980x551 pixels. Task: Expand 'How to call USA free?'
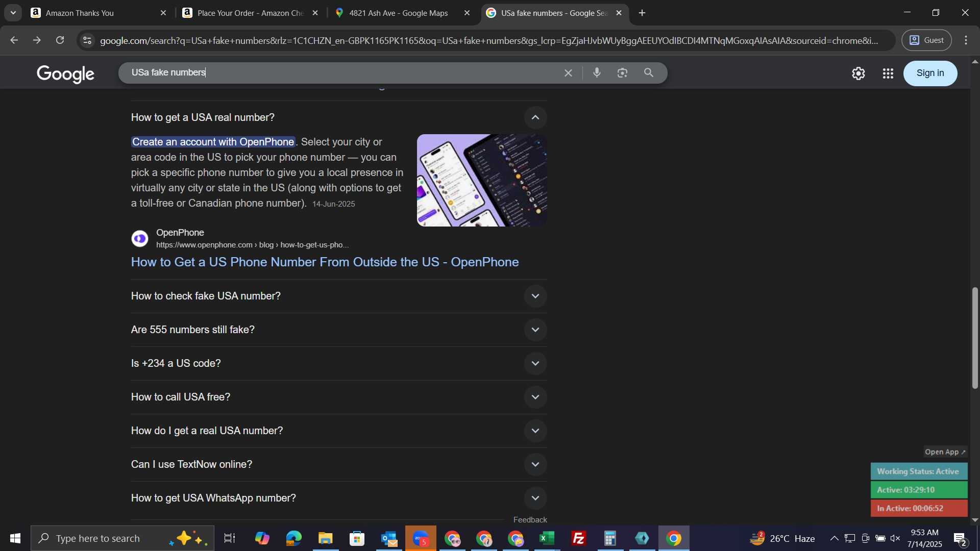[535, 397]
